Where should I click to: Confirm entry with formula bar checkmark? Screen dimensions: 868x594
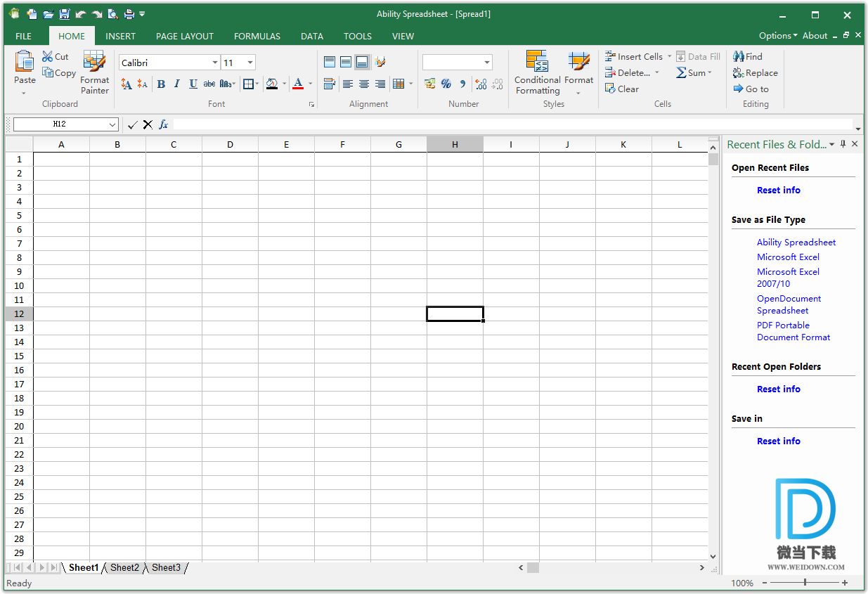tap(132, 124)
